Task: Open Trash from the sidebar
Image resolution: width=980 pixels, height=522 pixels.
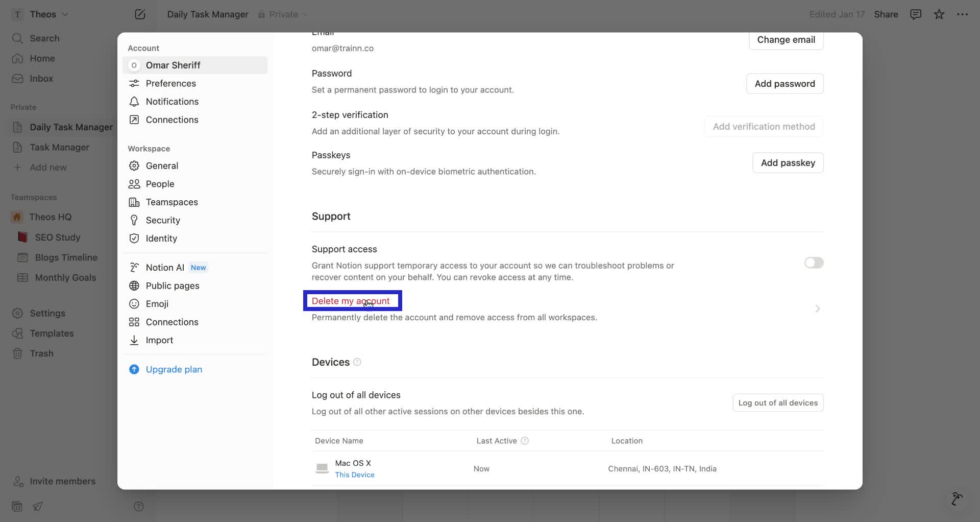Action: [x=41, y=353]
